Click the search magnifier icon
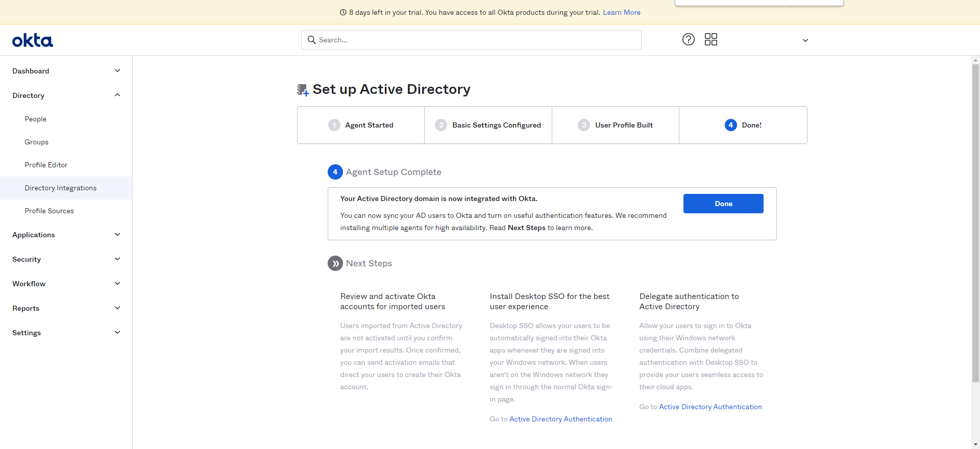The height and width of the screenshot is (449, 980). coord(312,40)
